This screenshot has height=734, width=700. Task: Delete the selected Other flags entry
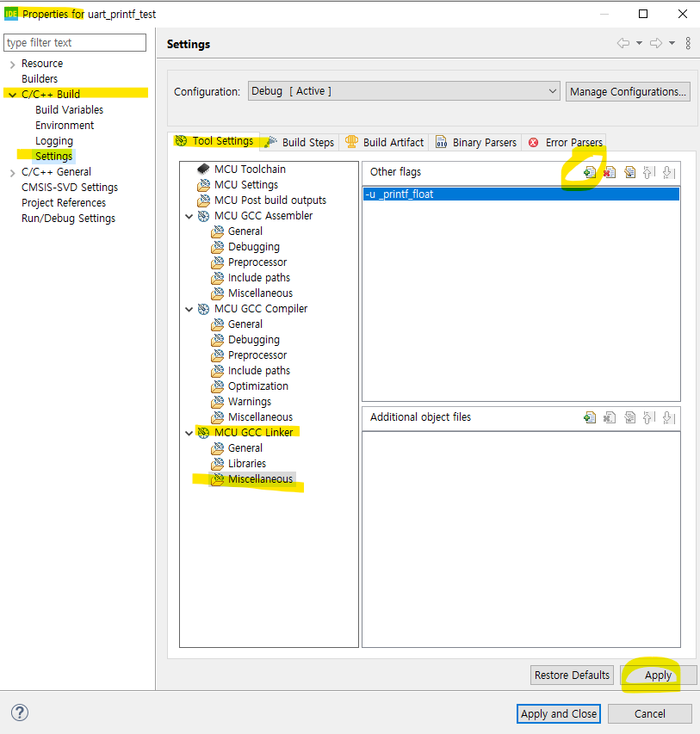pos(610,172)
